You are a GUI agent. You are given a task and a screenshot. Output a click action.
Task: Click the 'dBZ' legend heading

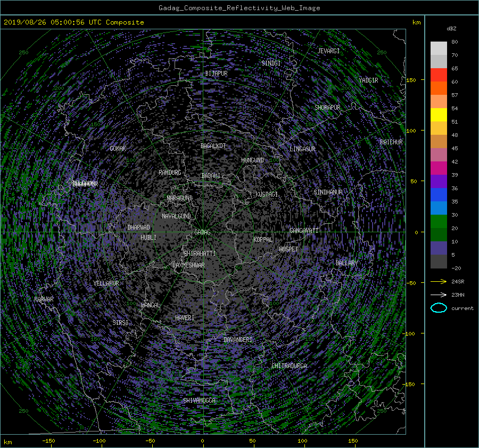point(451,29)
